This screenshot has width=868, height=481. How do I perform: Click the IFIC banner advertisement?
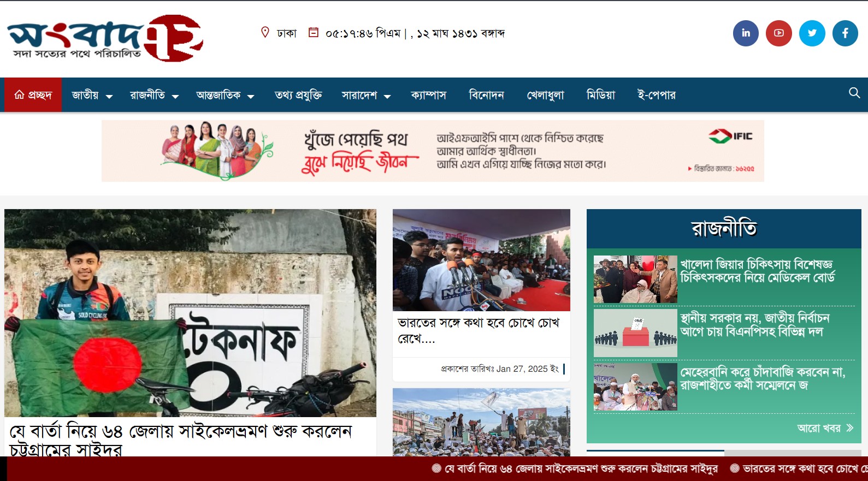click(433, 151)
